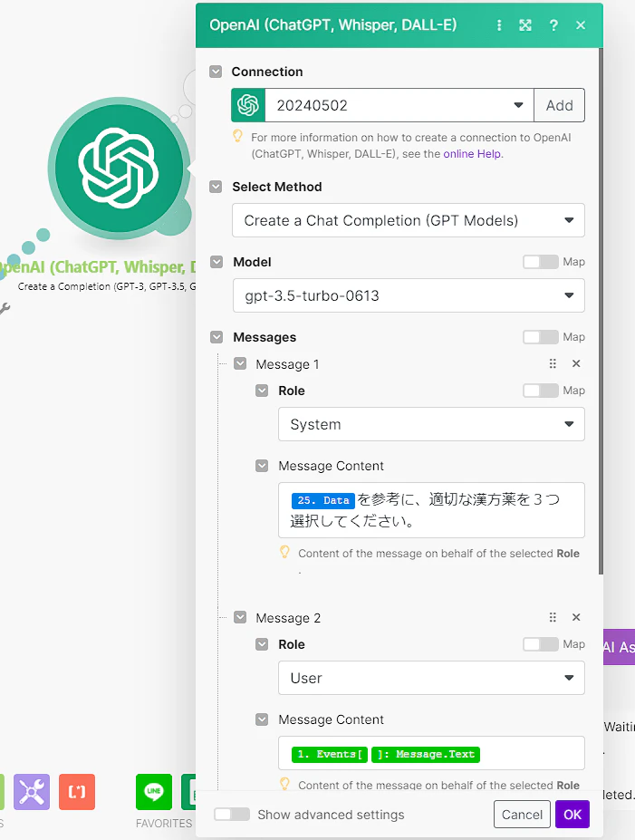Remove Message 2 with its X icon
The height and width of the screenshot is (840, 635).
pyautogui.click(x=576, y=617)
